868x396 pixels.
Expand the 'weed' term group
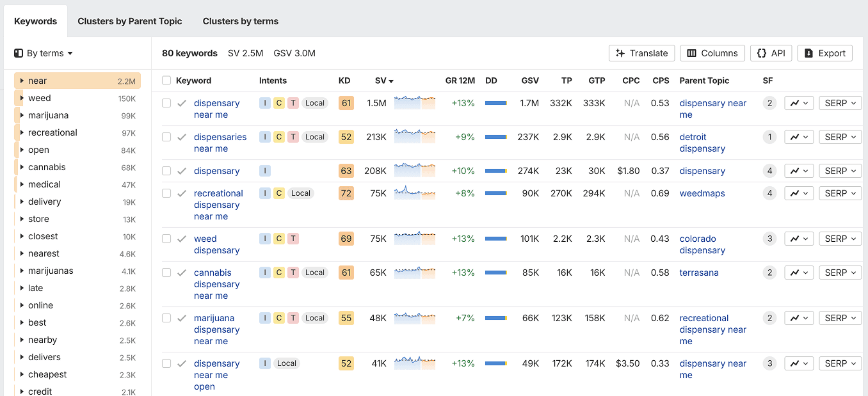click(22, 99)
